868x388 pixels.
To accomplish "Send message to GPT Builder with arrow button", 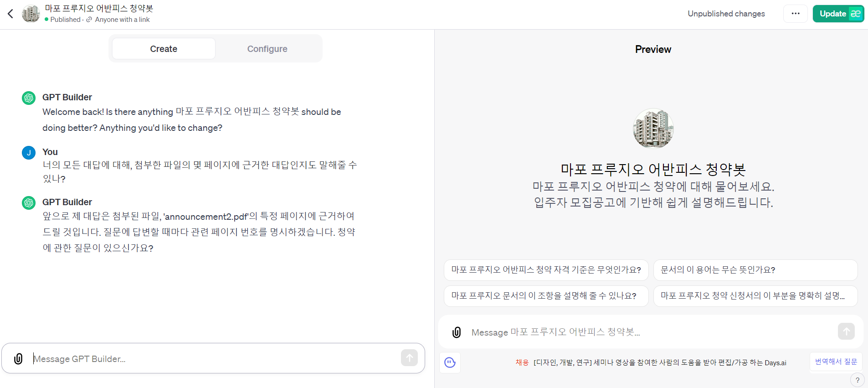I will pyautogui.click(x=409, y=358).
